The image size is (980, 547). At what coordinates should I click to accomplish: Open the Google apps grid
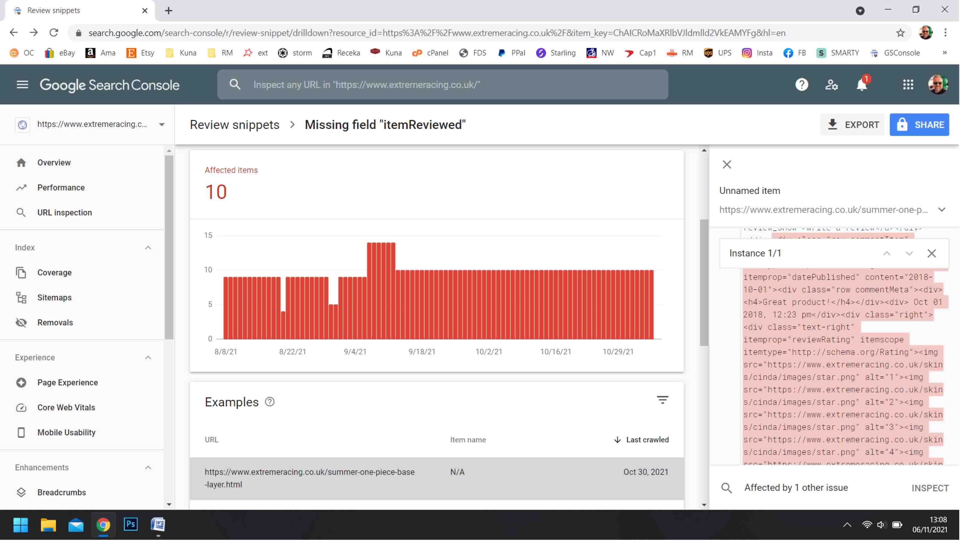(908, 84)
